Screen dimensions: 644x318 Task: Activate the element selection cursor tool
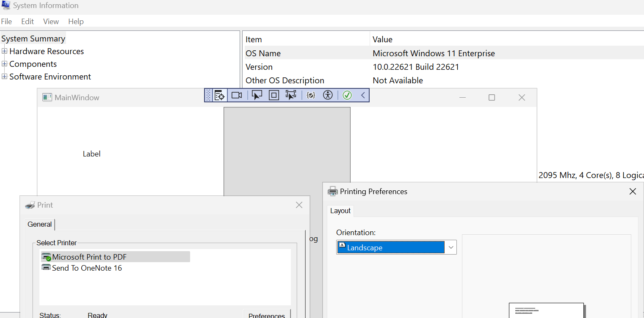[x=257, y=95]
